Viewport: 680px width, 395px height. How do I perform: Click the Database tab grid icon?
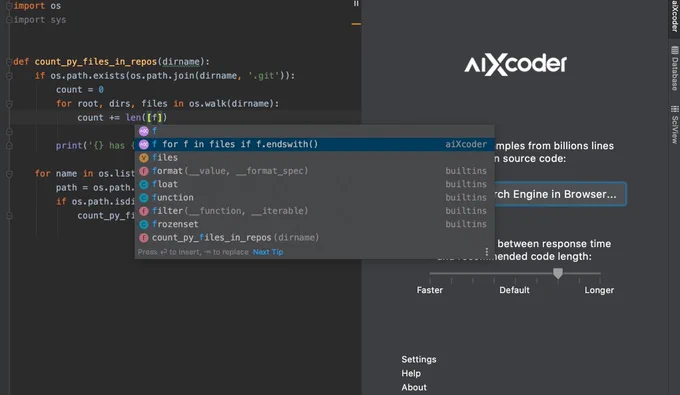(x=674, y=50)
